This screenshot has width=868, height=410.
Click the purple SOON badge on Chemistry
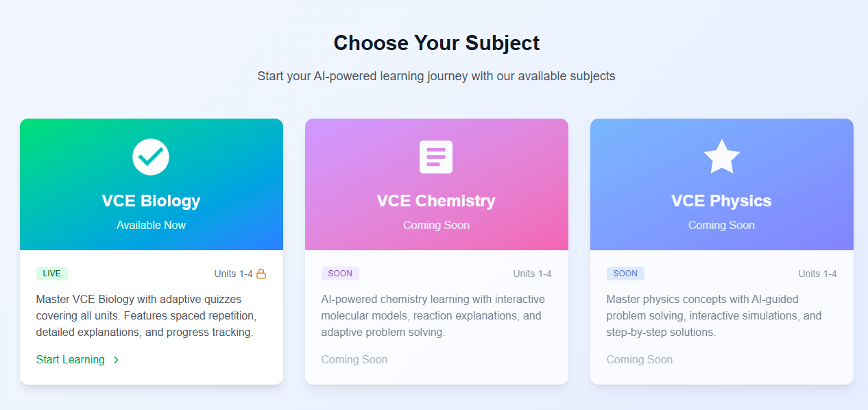click(340, 274)
